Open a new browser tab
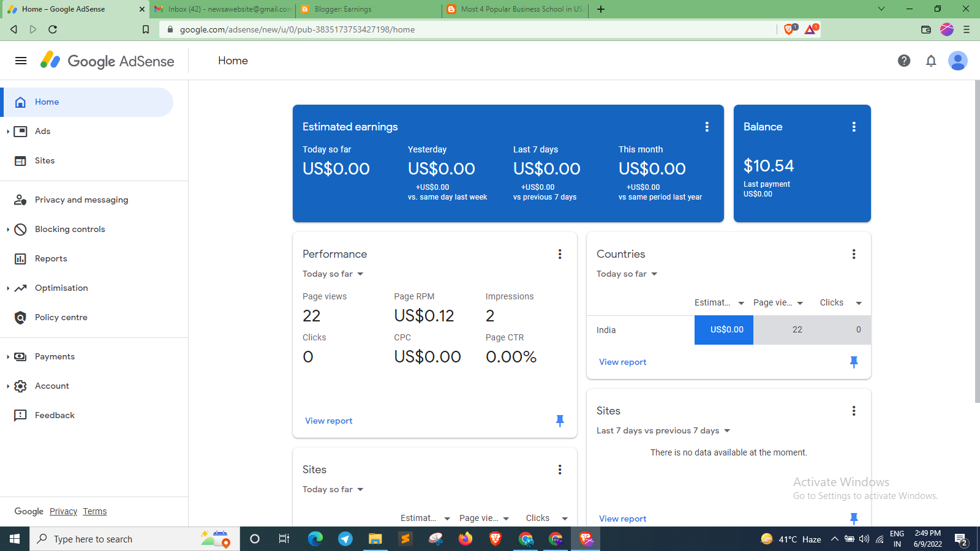The width and height of the screenshot is (980, 551). tap(601, 9)
